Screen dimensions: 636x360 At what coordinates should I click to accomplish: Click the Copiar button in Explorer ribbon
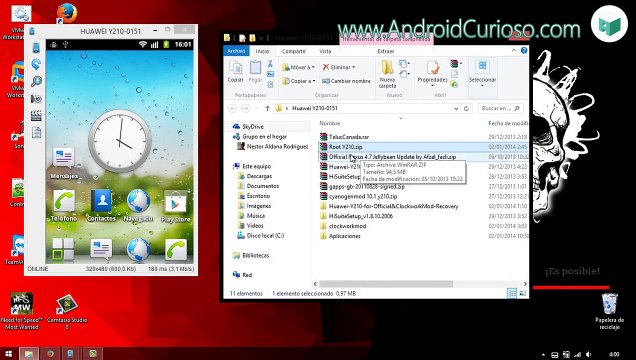coord(235,71)
